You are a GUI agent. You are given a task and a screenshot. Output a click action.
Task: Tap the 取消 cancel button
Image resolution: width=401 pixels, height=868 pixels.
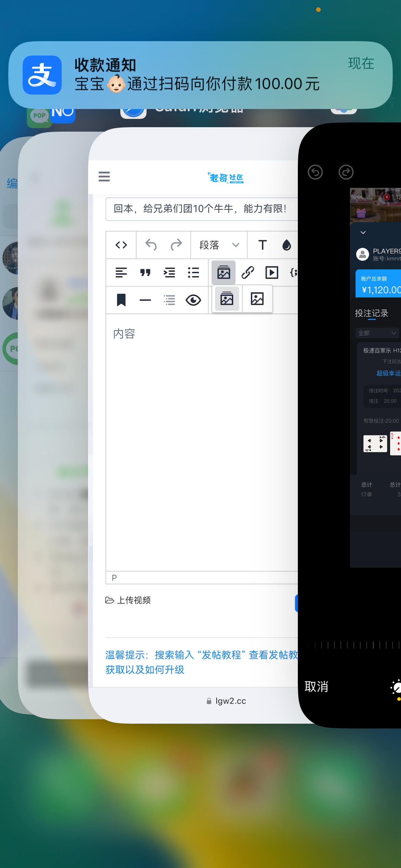tap(316, 687)
